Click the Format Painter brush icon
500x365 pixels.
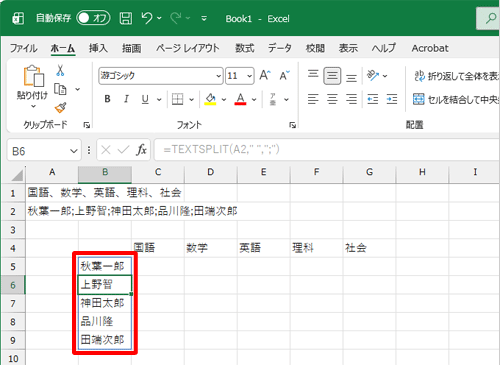(60, 107)
